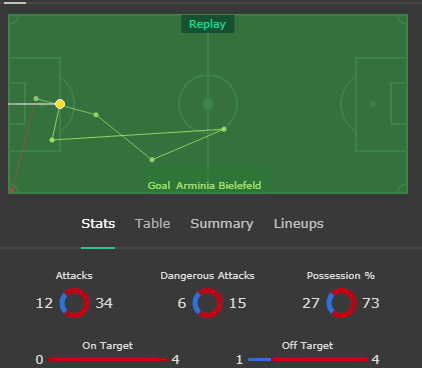Click the lowest pass point on pitch
Viewport: 422px width, 368px height.
point(152,160)
